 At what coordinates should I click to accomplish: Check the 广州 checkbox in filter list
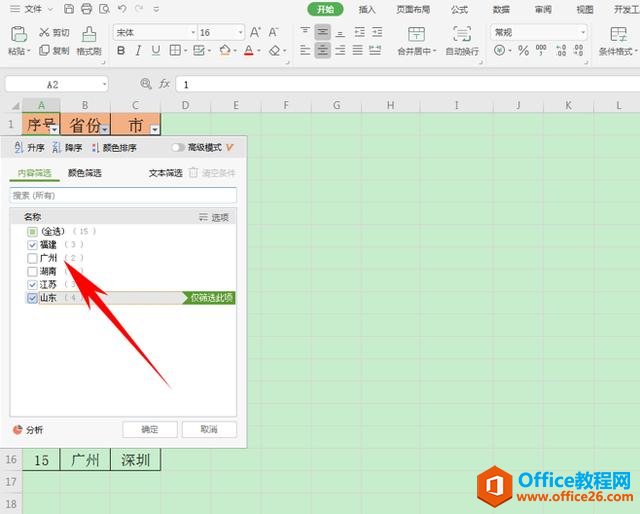point(33,258)
